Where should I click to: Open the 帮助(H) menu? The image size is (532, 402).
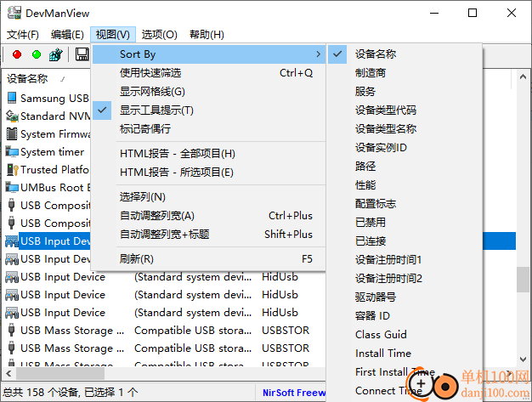[207, 35]
